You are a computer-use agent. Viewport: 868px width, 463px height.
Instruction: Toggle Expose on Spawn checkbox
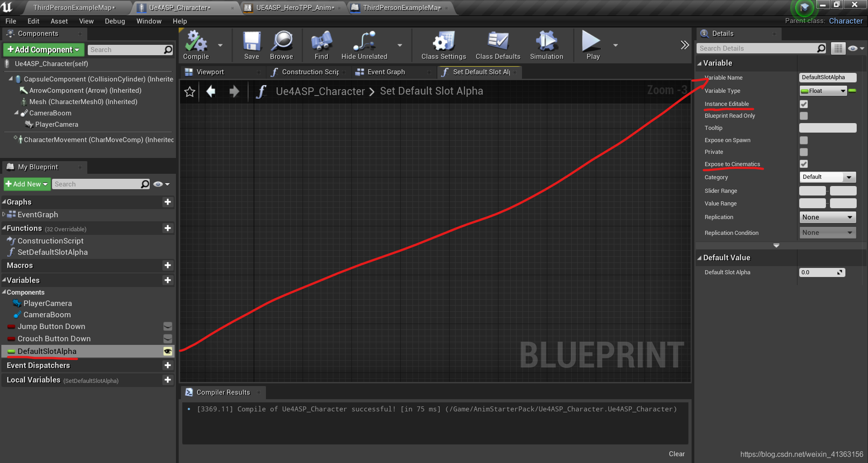[804, 140]
